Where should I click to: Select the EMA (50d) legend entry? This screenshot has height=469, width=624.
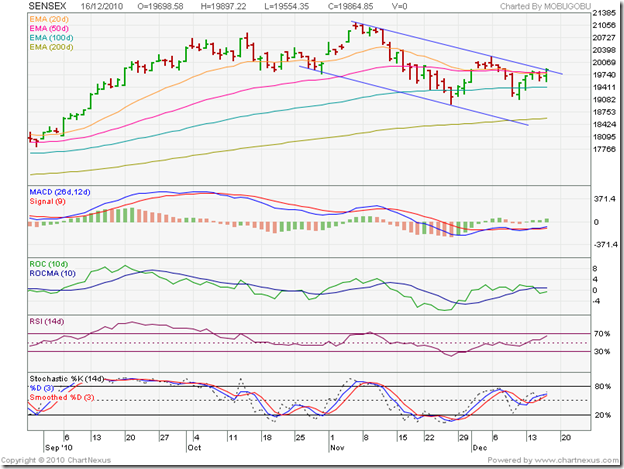click(49, 32)
